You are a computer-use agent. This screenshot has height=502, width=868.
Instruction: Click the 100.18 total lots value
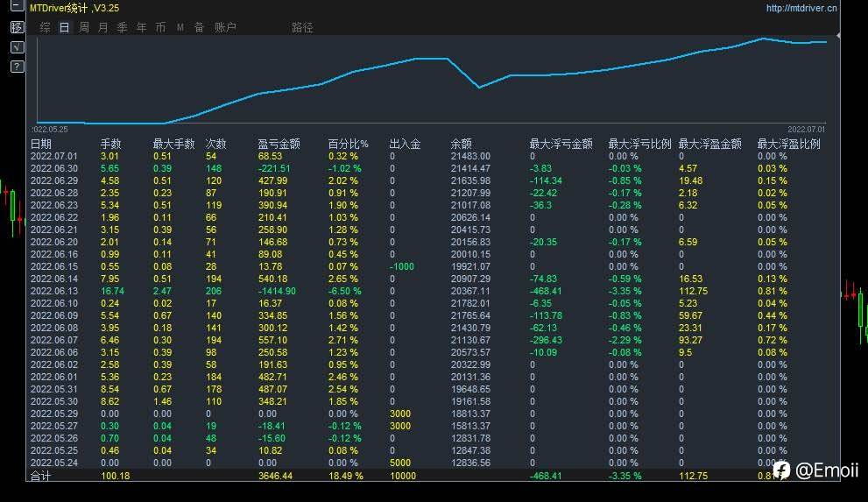[x=115, y=476]
